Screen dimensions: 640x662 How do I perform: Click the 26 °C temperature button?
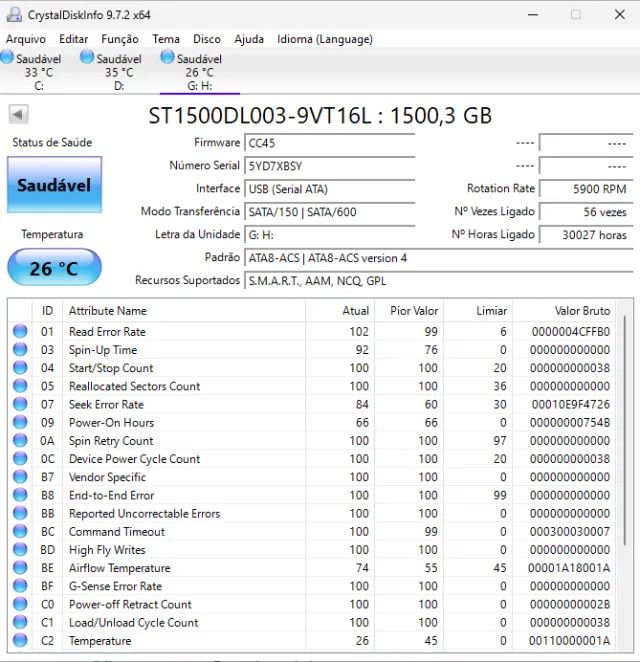pyautogui.click(x=54, y=267)
